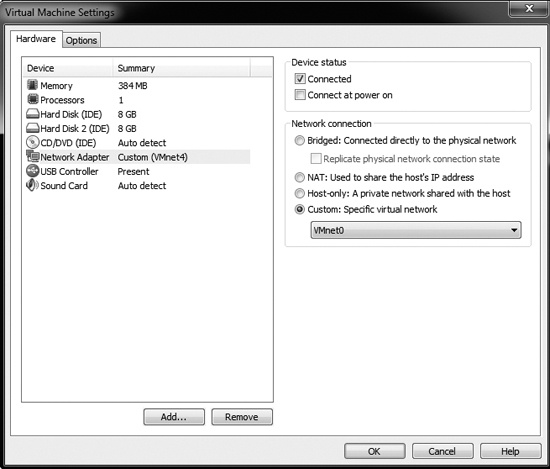The height and width of the screenshot is (469, 550).
Task: Click the Remove button
Action: 242,417
